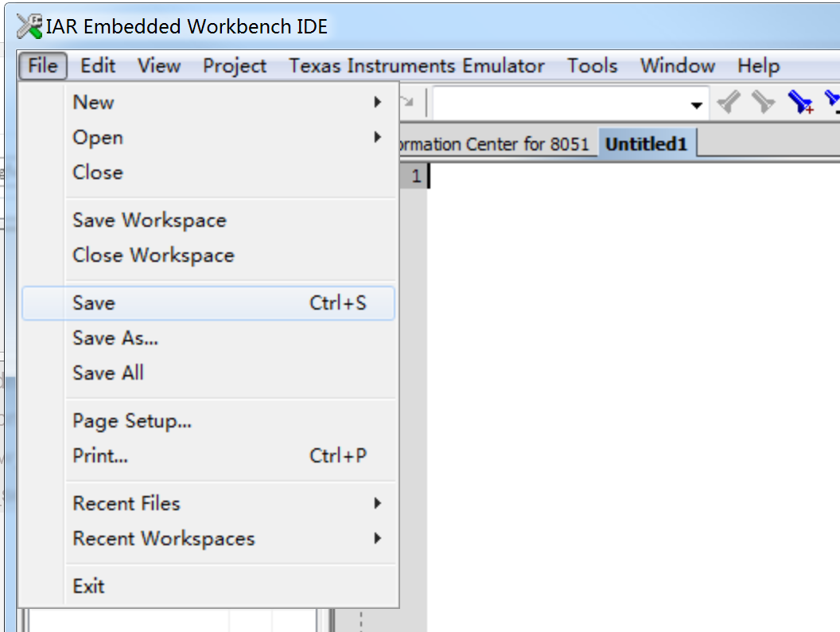Click the redo arrow icon in toolbar
840x632 pixels.
point(407,101)
